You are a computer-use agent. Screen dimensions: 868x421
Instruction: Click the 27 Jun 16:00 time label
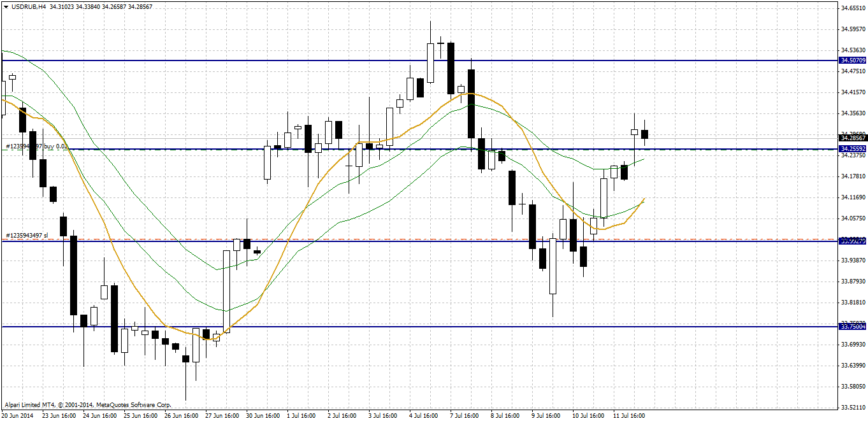(222, 416)
